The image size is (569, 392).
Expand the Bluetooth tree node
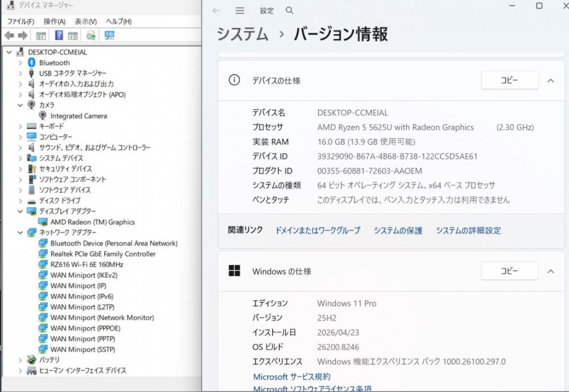point(20,63)
